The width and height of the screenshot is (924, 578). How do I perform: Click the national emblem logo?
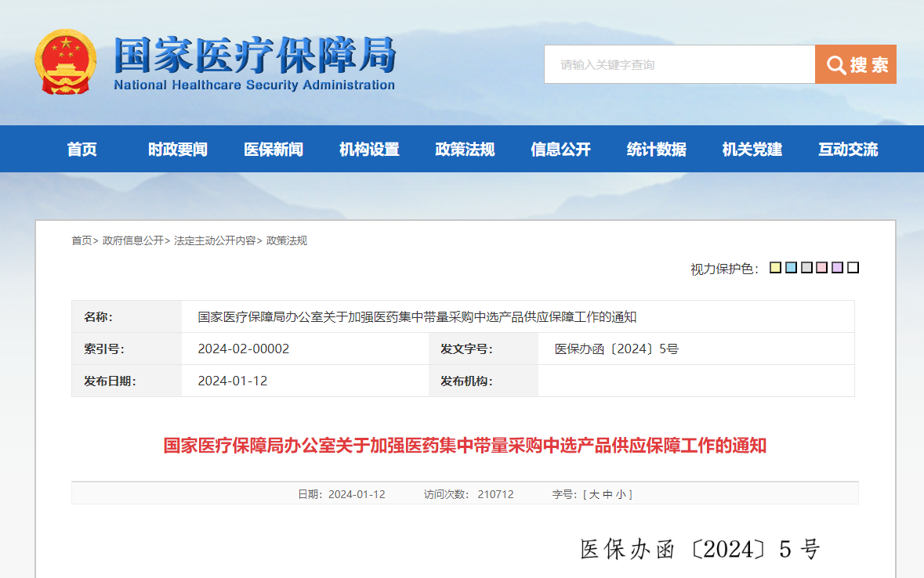pos(65,62)
